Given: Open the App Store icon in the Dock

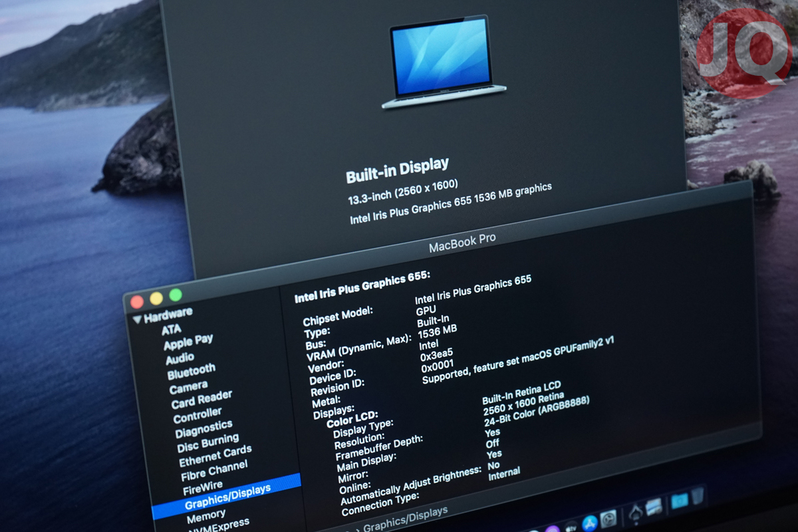Looking at the screenshot, I should [589, 523].
